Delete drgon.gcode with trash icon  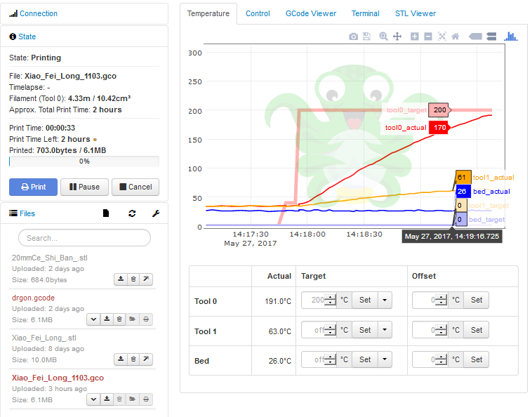pos(119,319)
